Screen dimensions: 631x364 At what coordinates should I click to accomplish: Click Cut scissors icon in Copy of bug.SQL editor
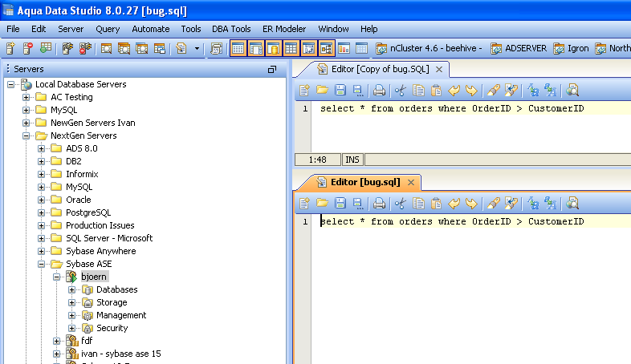(400, 91)
